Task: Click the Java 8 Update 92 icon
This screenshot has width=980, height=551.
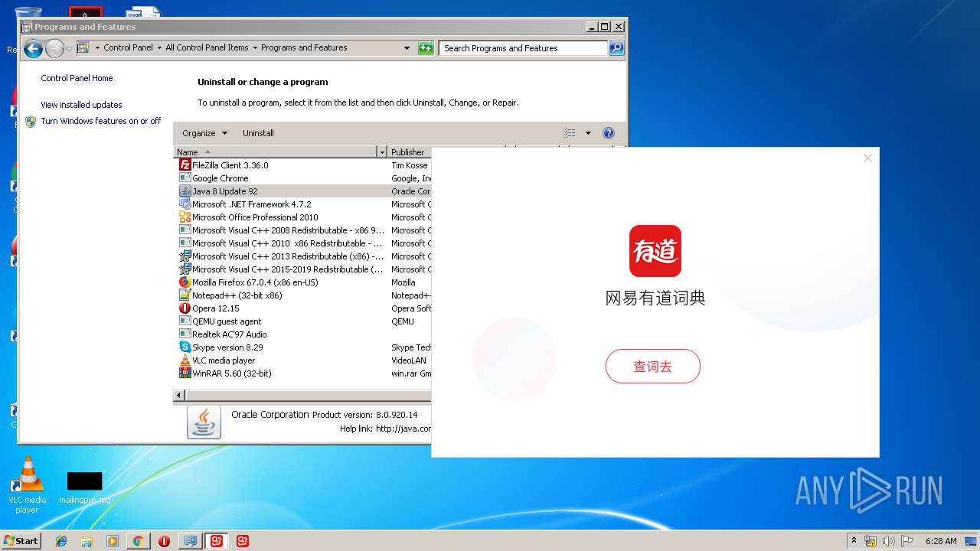Action: [185, 191]
